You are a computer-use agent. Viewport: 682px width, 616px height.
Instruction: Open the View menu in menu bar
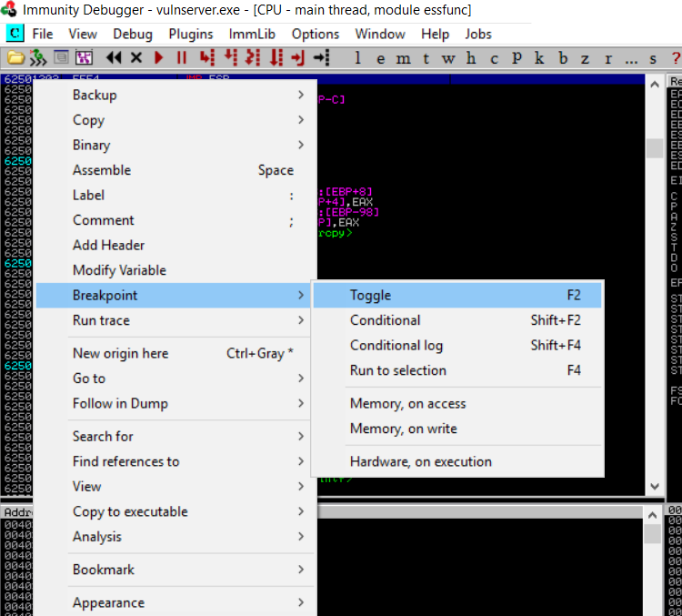pyautogui.click(x=83, y=34)
